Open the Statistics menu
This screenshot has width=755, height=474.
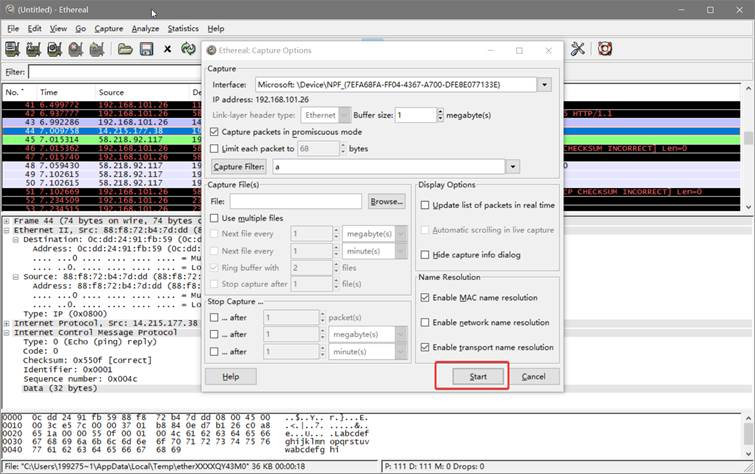point(183,28)
